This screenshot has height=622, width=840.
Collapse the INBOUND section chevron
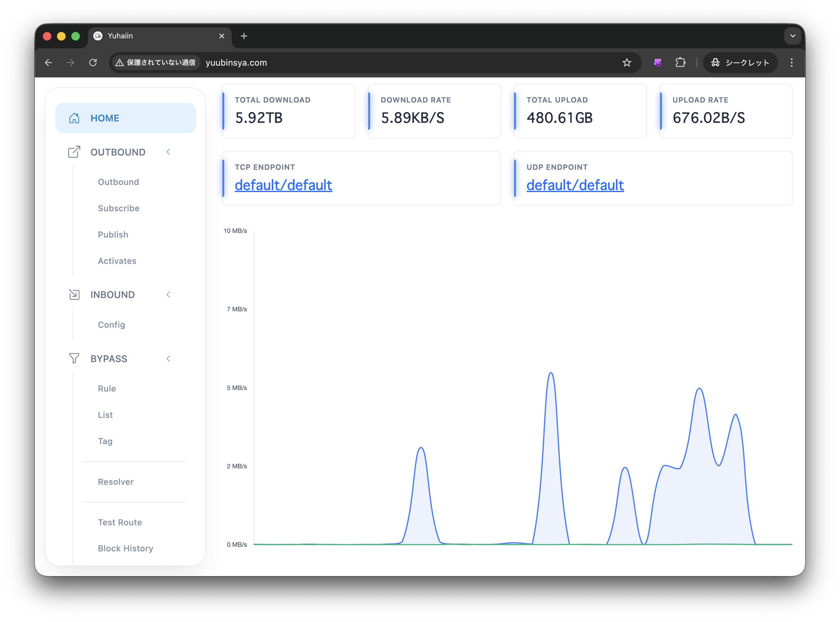(x=168, y=295)
